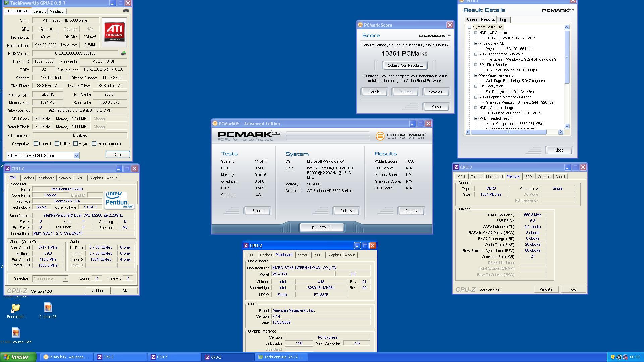The height and width of the screenshot is (362, 644).
Task: Click the PCMark05 logo in main window
Action: coord(249,136)
